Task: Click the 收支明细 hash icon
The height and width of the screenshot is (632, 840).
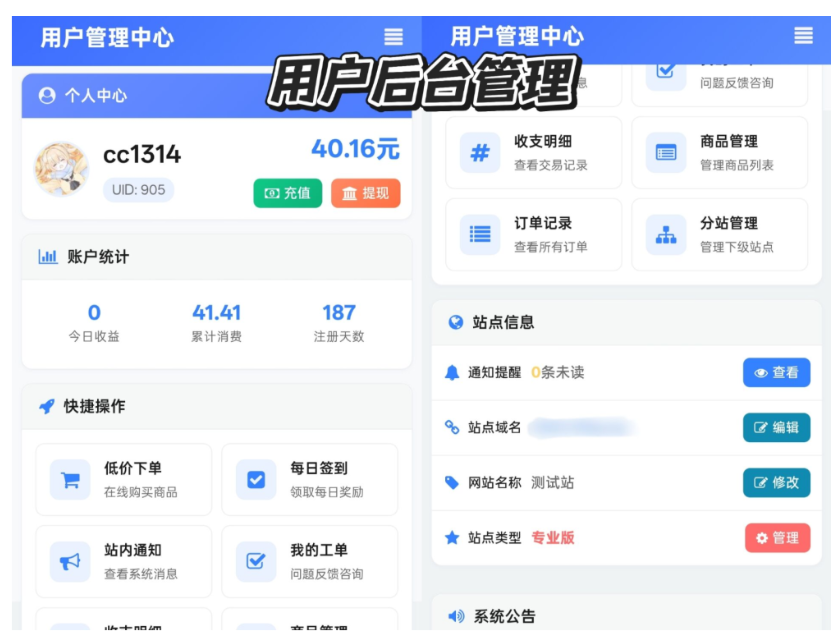Action: (x=479, y=153)
